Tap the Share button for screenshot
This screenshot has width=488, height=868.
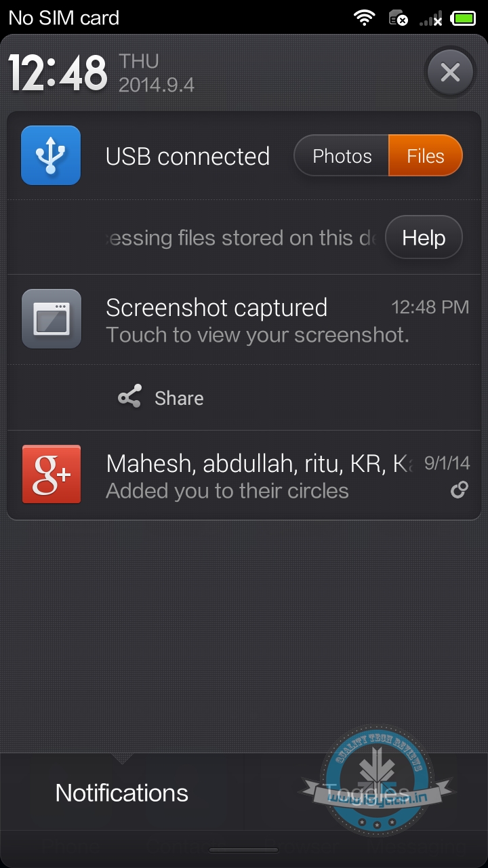click(178, 398)
